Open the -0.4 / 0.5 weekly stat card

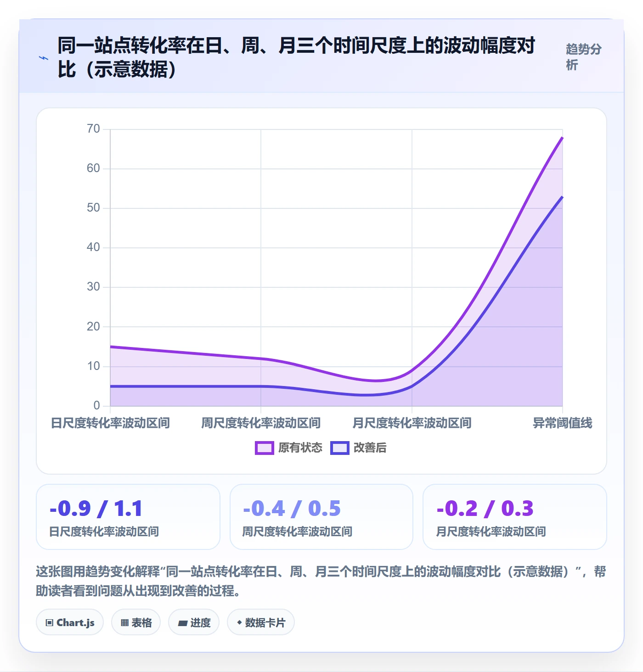(321, 517)
